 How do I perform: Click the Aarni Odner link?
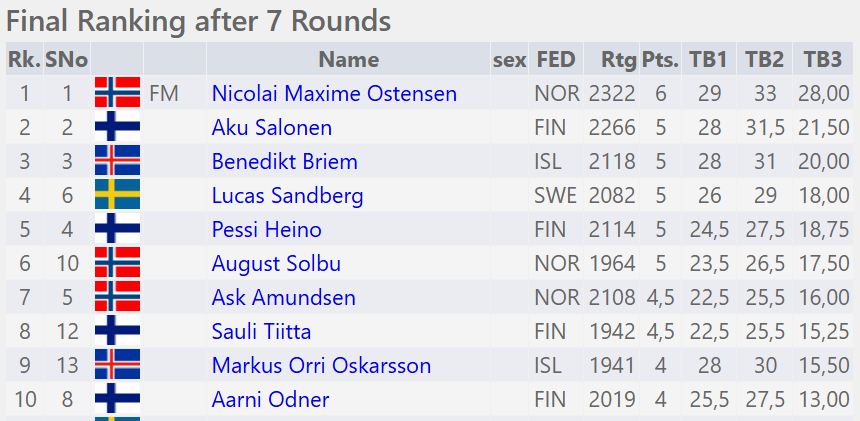coord(270,400)
